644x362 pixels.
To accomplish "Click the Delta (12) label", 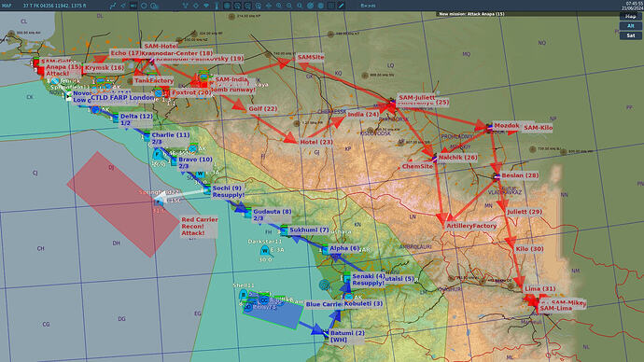I will coord(136,119).
